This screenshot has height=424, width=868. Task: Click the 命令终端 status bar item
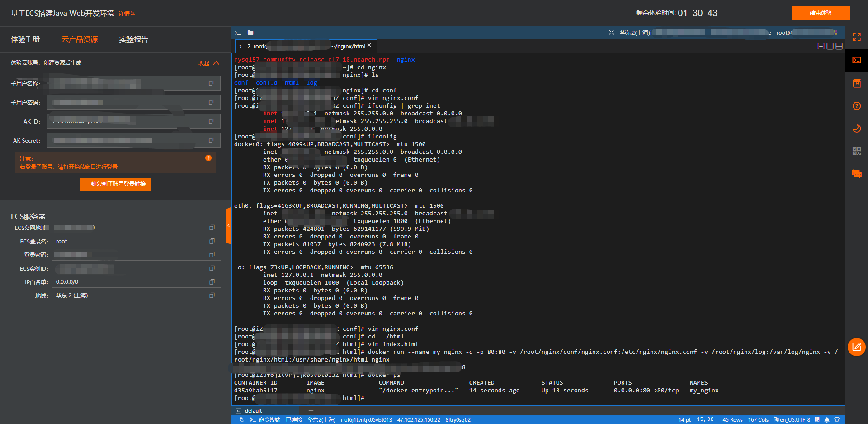pyautogui.click(x=265, y=420)
